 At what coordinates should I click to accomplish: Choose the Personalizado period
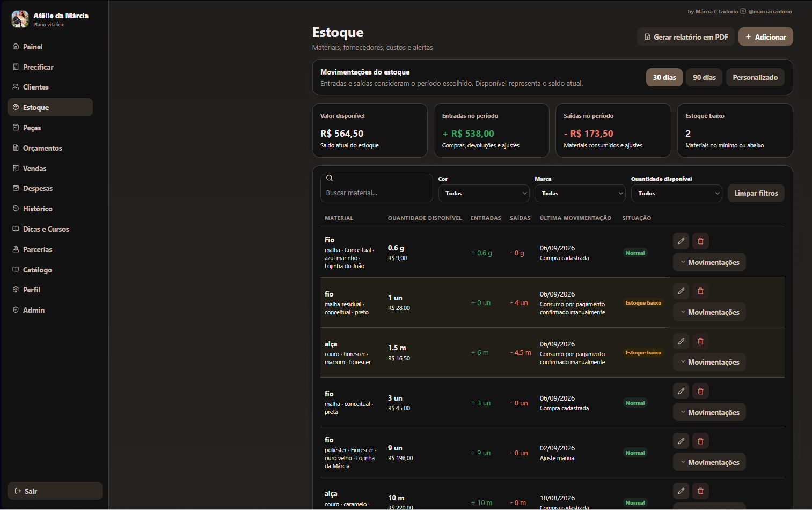755,77
